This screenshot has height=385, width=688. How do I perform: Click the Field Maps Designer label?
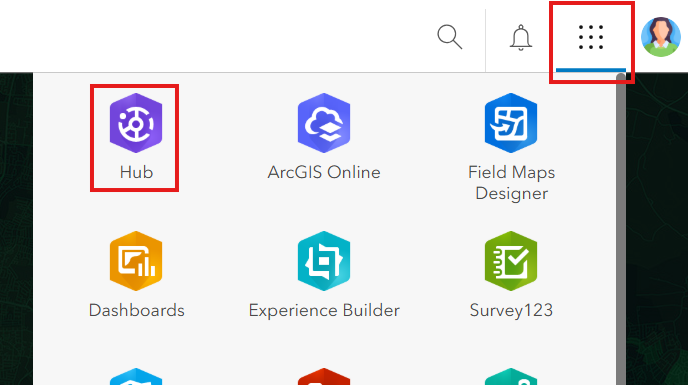click(512, 183)
